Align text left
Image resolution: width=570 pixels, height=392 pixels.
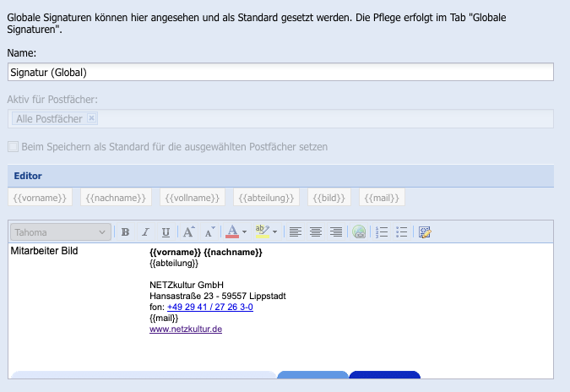(x=296, y=232)
